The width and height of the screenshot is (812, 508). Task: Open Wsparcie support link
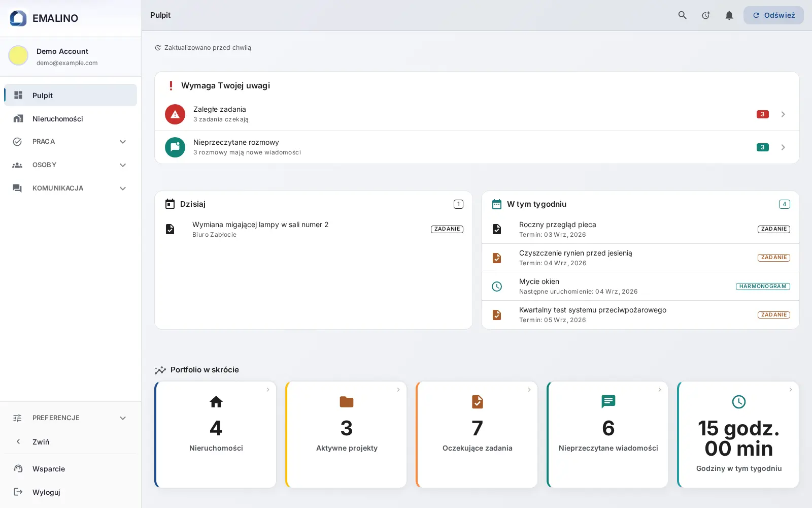click(x=71, y=468)
